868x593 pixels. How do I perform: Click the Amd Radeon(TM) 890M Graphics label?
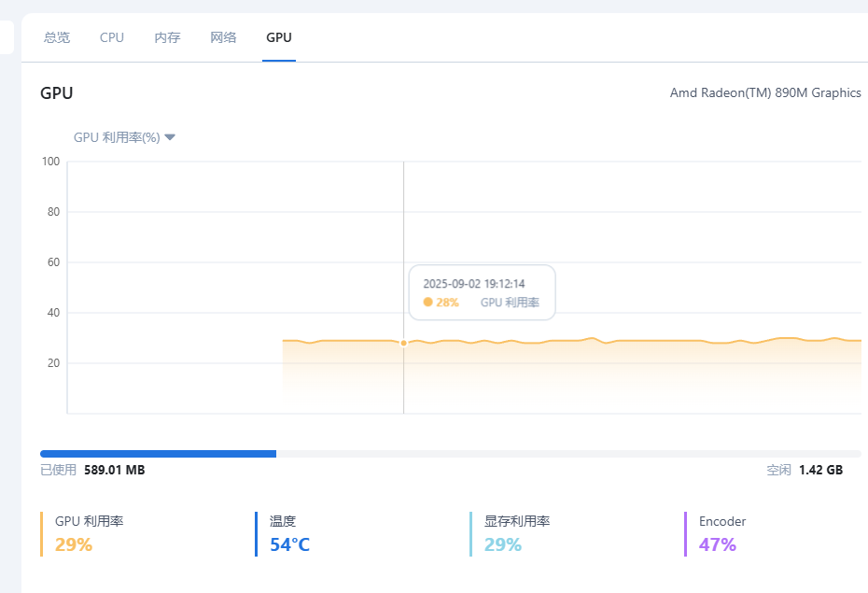[x=765, y=92]
